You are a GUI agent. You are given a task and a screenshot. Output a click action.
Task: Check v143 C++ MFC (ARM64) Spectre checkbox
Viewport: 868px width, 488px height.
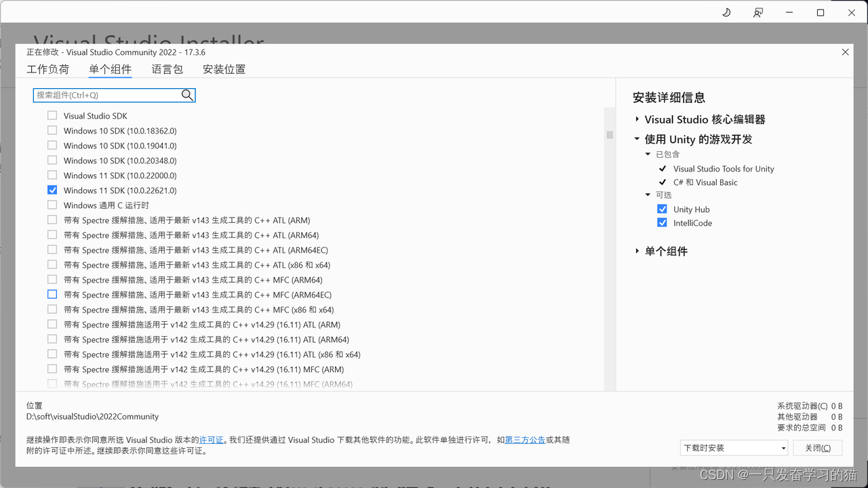(52, 279)
